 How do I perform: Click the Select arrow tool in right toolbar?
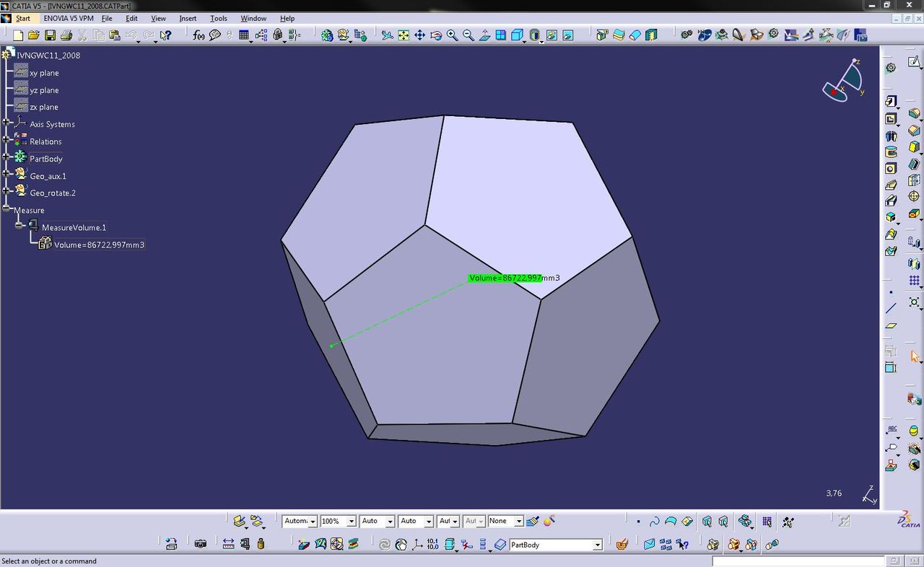(x=914, y=356)
